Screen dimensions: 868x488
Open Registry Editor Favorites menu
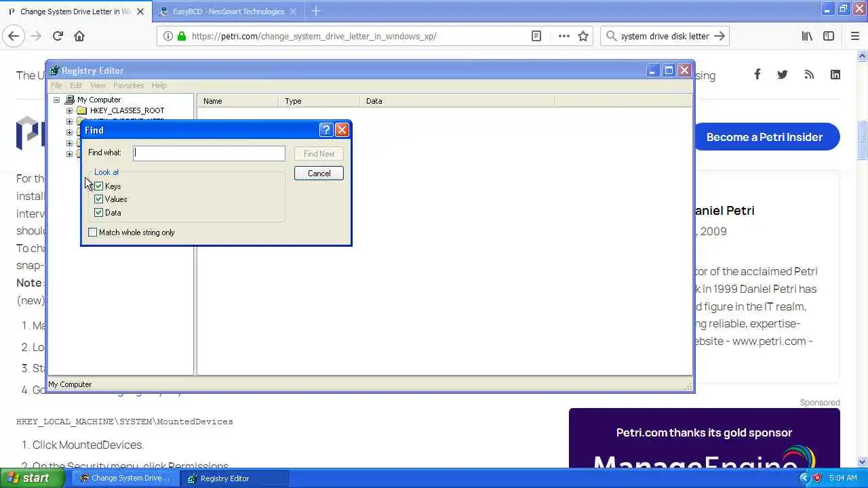(129, 85)
